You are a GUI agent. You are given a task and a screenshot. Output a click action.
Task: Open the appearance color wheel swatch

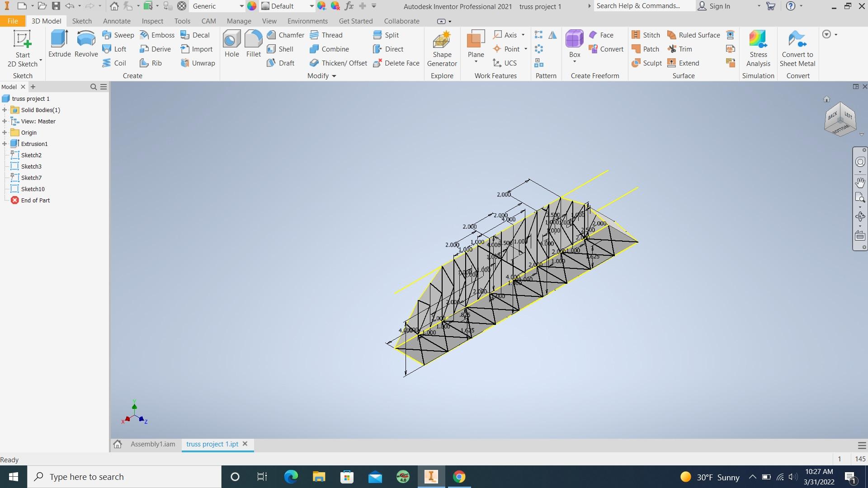pos(252,6)
